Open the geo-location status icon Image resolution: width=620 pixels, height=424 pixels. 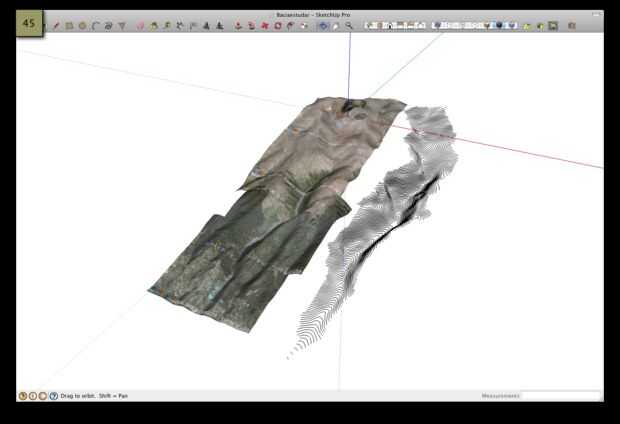tap(23, 396)
